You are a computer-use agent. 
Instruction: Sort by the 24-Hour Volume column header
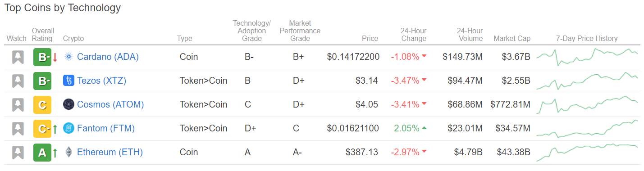pos(470,35)
